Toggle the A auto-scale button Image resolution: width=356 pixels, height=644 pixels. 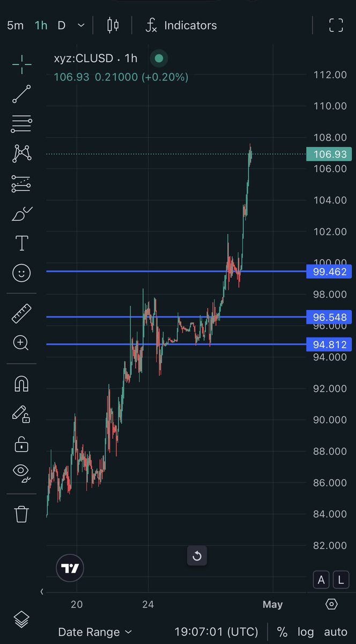click(322, 580)
